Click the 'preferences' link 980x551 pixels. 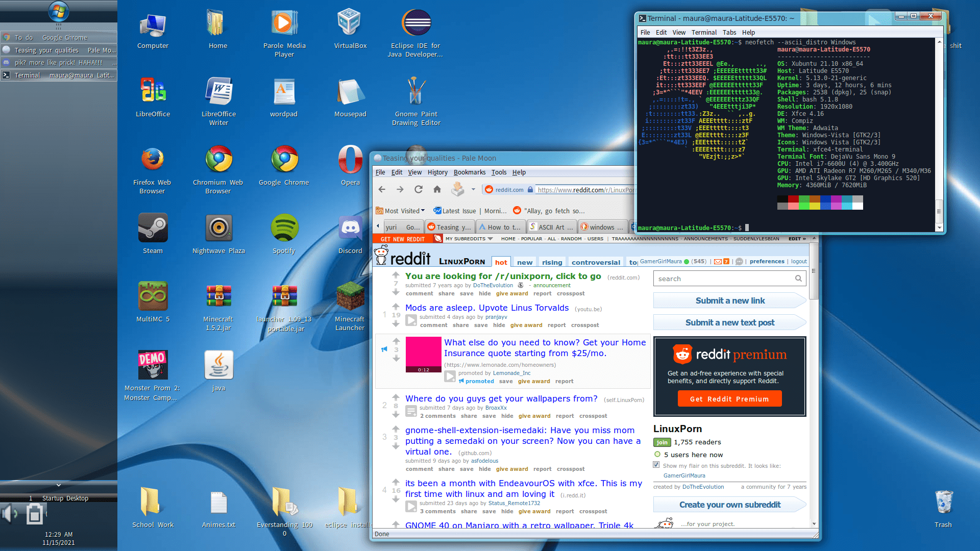[x=767, y=261]
